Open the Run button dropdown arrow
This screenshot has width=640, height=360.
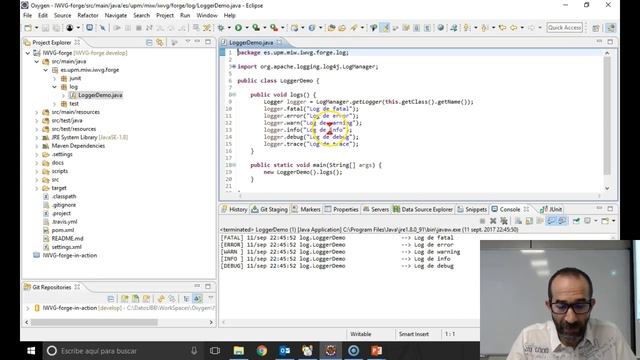click(x=247, y=28)
